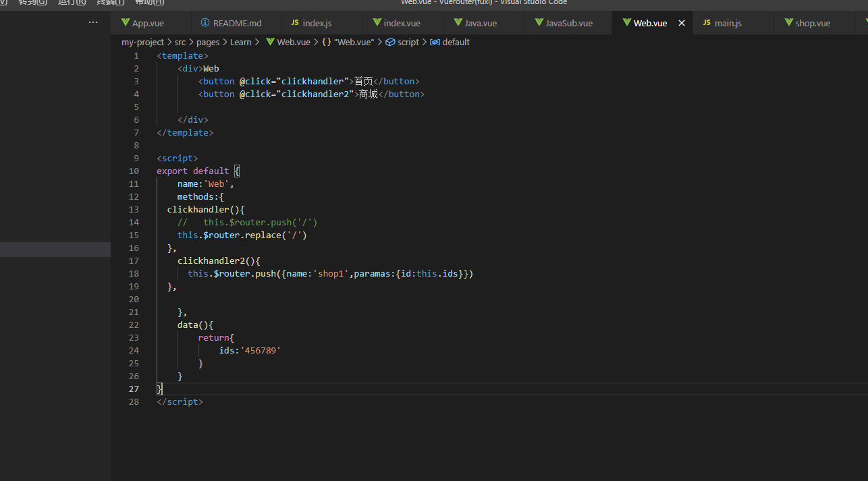The height and width of the screenshot is (481, 868).
Task: Open the Learn breadcrumb dropdown
Action: tap(241, 42)
